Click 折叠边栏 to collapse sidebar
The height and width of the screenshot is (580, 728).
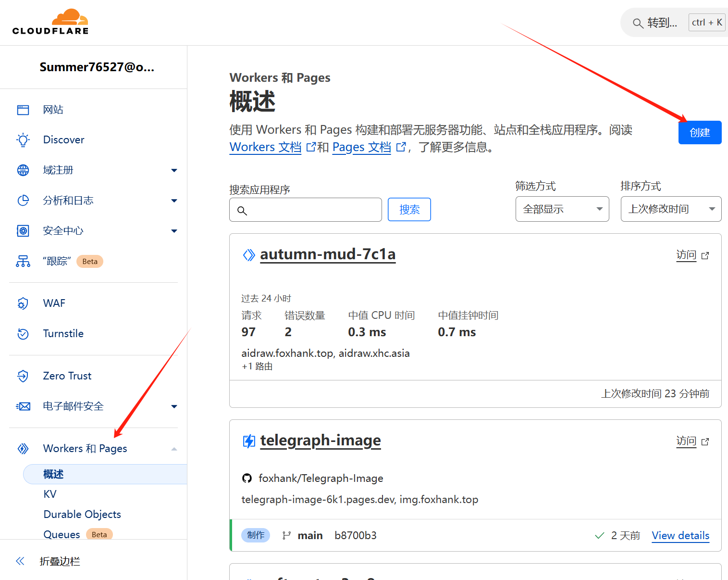coord(60,561)
